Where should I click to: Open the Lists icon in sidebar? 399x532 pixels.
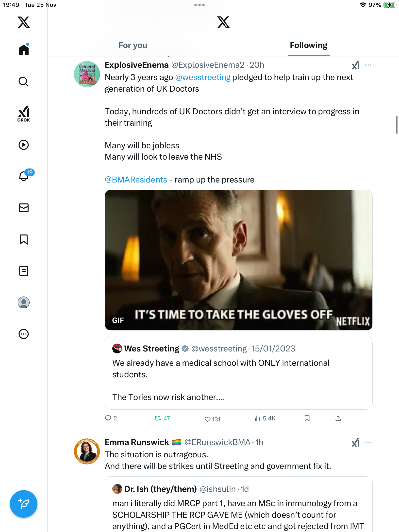24,271
